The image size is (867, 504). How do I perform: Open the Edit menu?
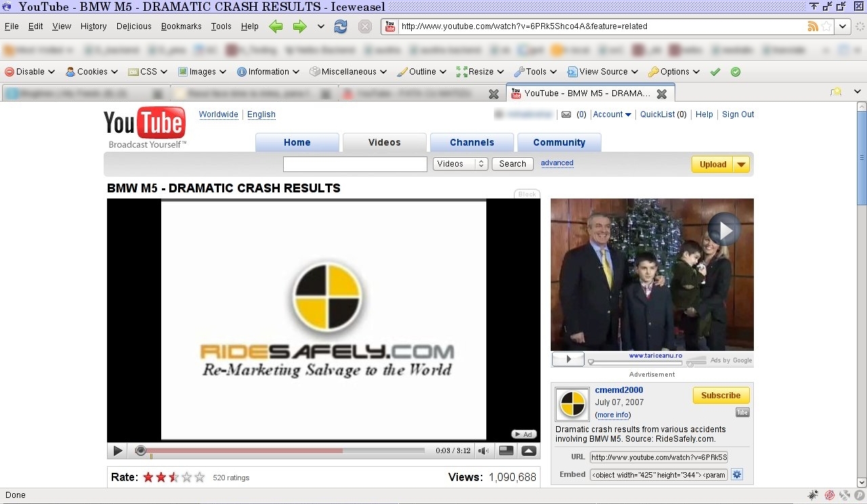[x=36, y=26]
